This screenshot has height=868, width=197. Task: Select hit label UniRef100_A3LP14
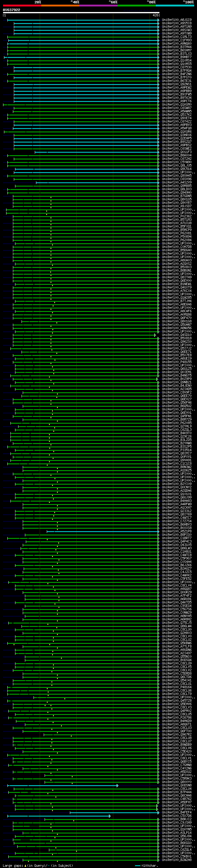(x=176, y=833)
